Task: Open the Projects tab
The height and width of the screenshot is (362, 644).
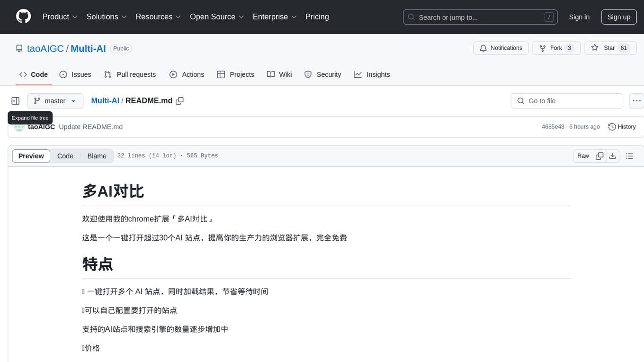Action: (x=235, y=74)
